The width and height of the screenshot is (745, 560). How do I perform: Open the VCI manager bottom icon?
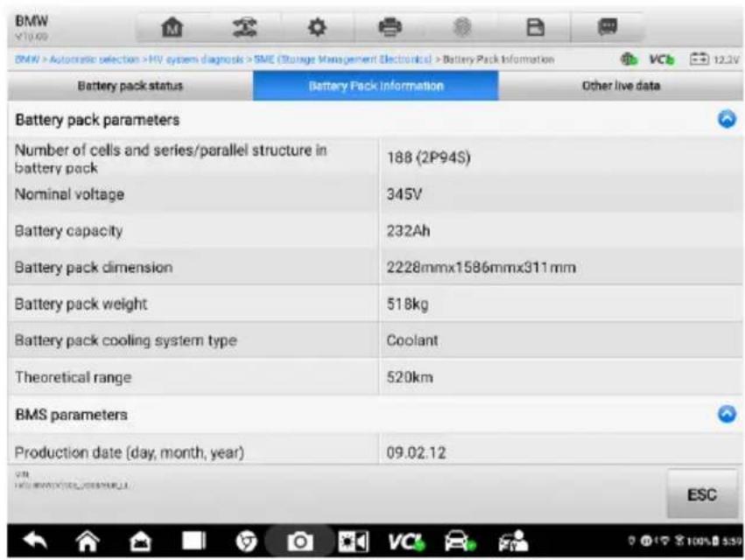406,542
